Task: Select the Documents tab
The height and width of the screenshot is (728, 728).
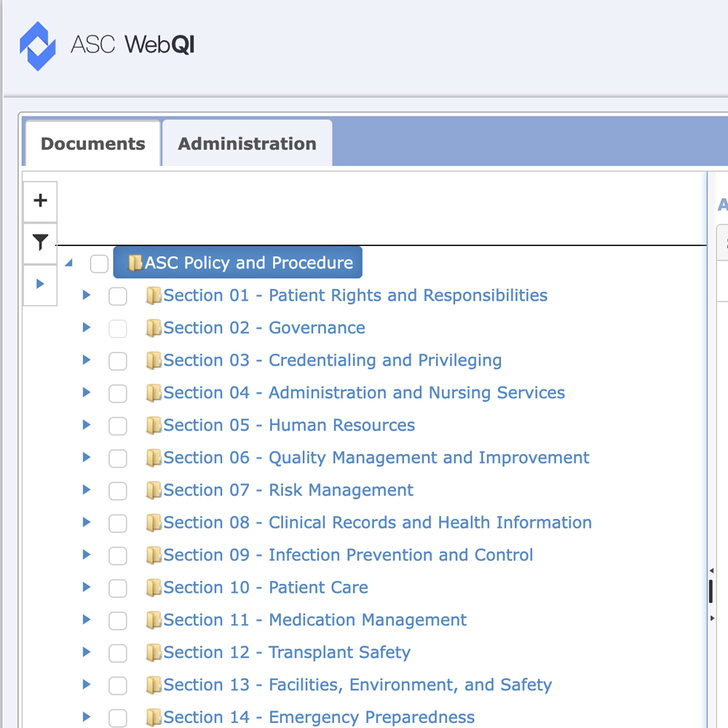Action: click(92, 143)
